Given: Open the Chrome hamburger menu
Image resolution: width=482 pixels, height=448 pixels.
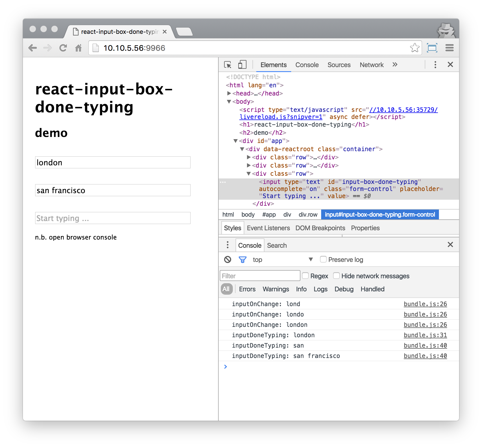Looking at the screenshot, I should [450, 48].
